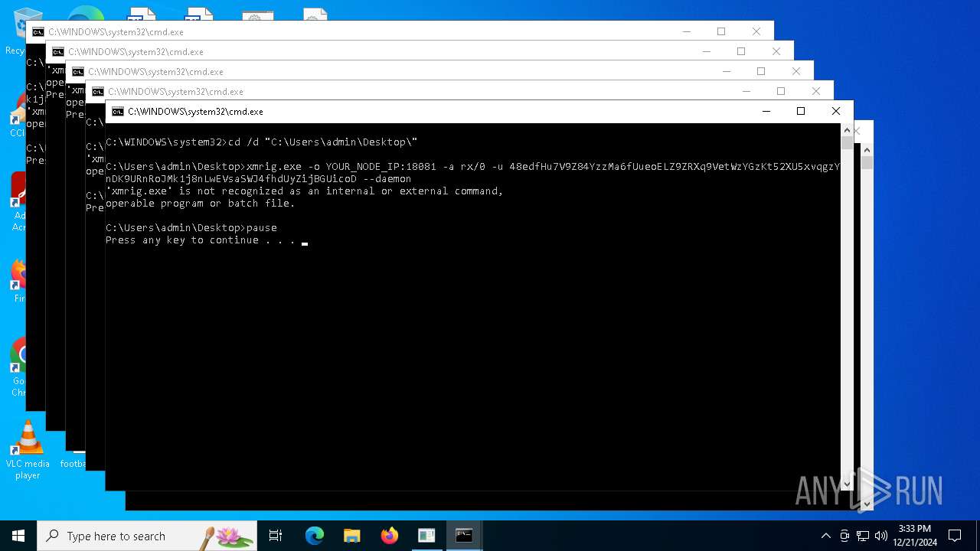
Task: Click the cmd icon of the rearmost cmd.exe window
Action: 38,32
